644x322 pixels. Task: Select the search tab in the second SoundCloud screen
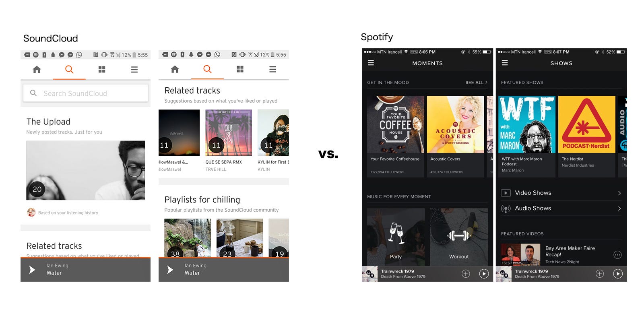click(x=207, y=69)
